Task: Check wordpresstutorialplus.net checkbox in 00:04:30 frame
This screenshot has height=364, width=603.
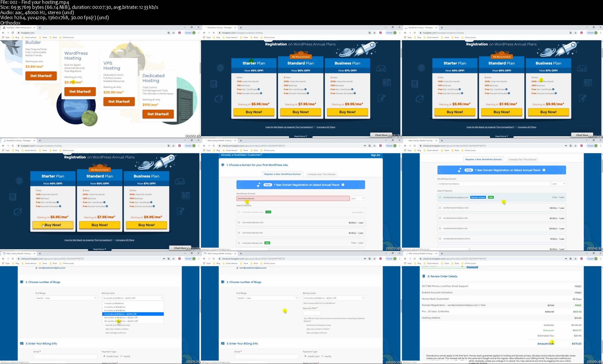Action: click(x=440, y=228)
